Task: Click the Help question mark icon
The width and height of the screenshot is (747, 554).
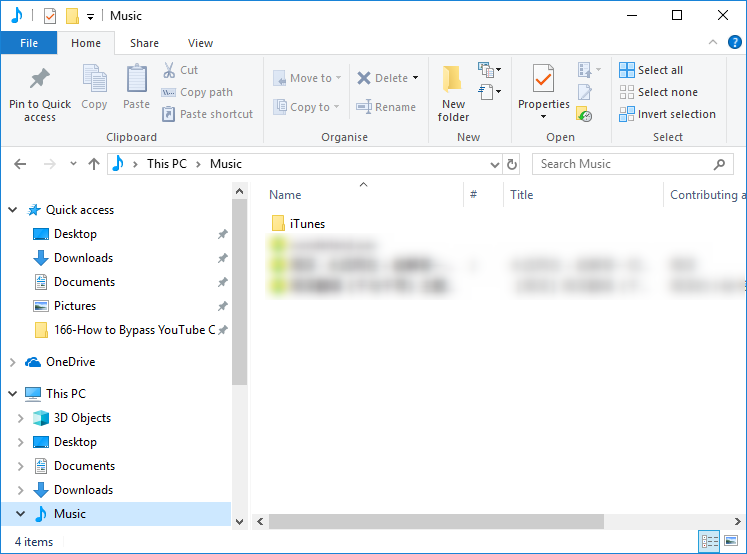Action: [735, 43]
